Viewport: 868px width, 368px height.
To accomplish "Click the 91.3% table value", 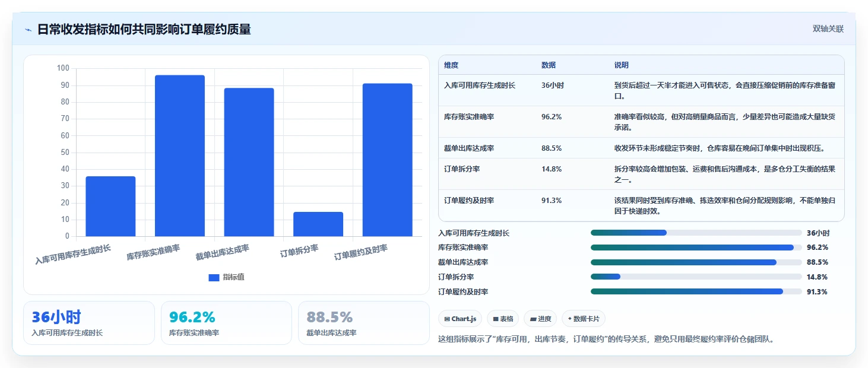I will 552,201.
